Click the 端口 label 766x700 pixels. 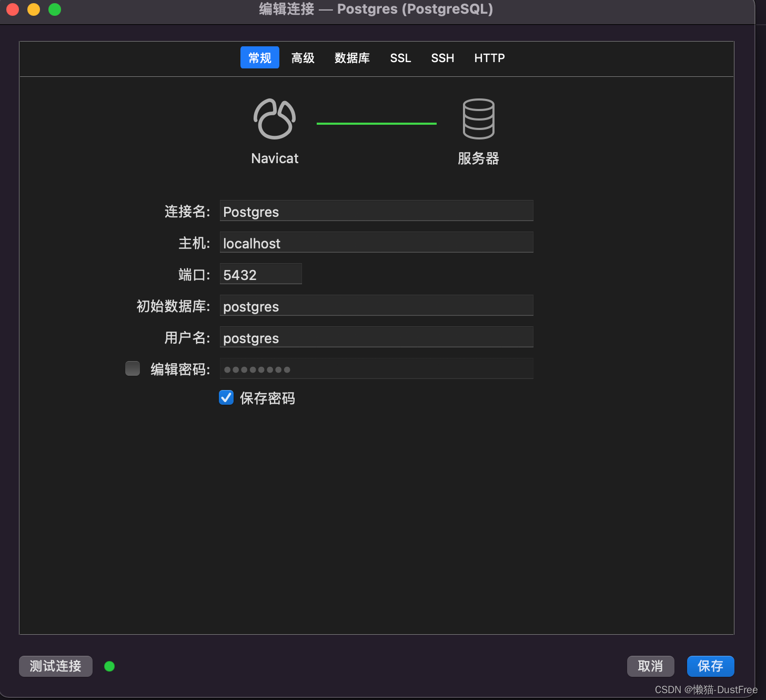click(194, 275)
